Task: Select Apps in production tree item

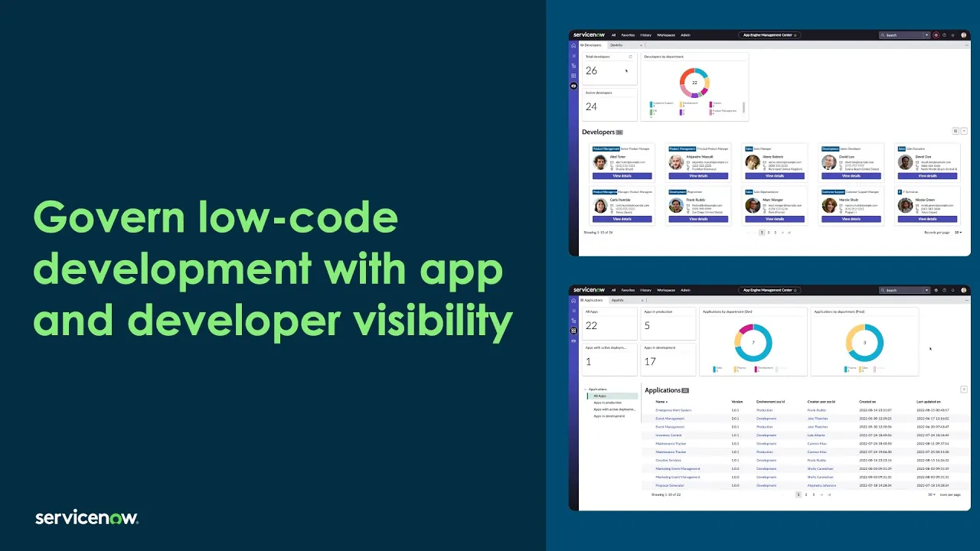Action: pyautogui.click(x=608, y=403)
